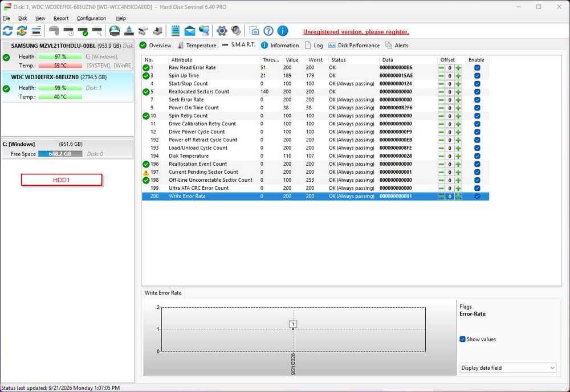Click the disk with clock toolbar icon
This screenshot has height=392, width=570.
click(x=68, y=31)
